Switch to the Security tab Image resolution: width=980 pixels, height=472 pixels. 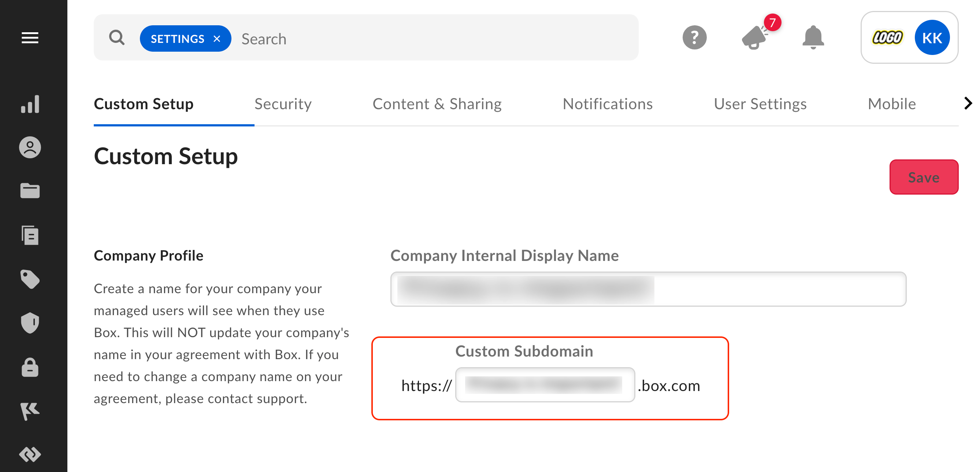(283, 104)
